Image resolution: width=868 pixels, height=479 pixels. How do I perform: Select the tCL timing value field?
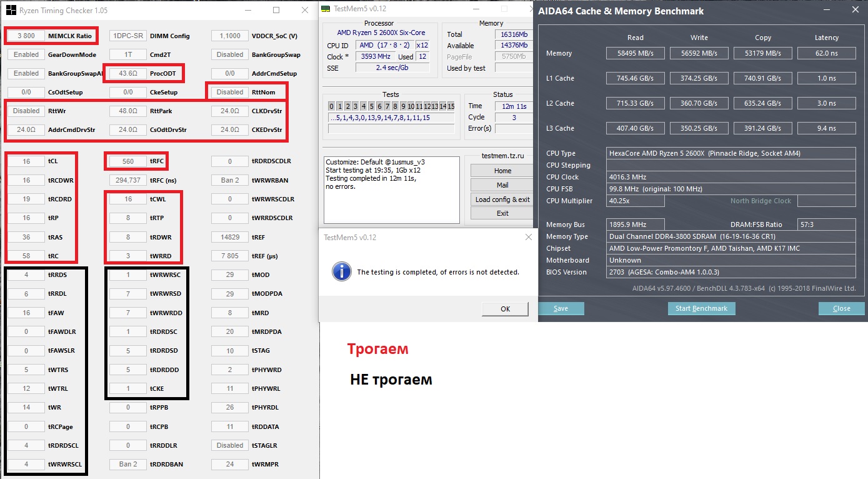pyautogui.click(x=26, y=161)
